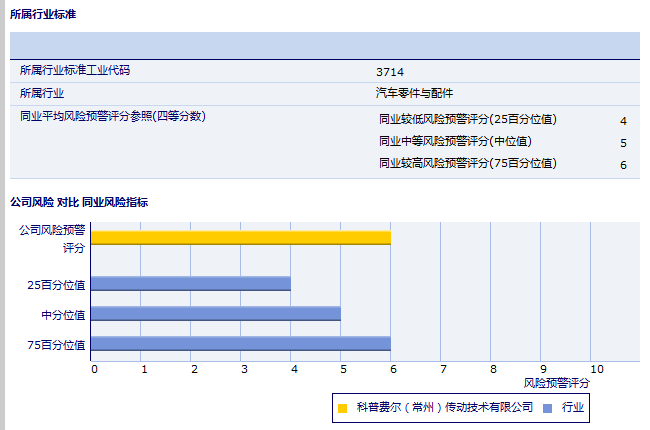Click the 中分位值 blue bar

coord(215,314)
